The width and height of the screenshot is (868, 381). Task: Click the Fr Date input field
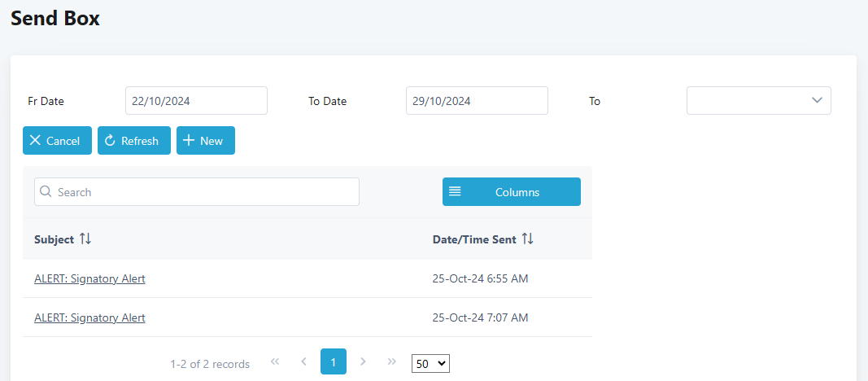(x=196, y=101)
